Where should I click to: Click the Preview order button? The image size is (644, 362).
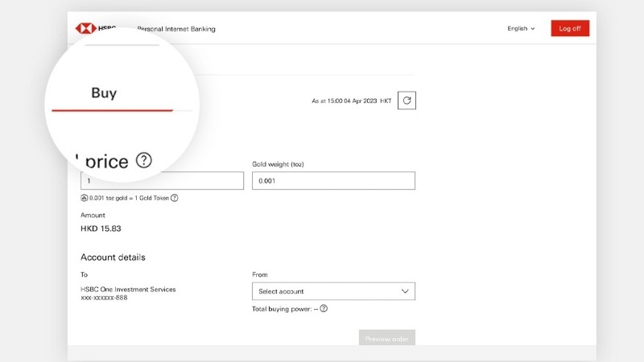coord(387,337)
